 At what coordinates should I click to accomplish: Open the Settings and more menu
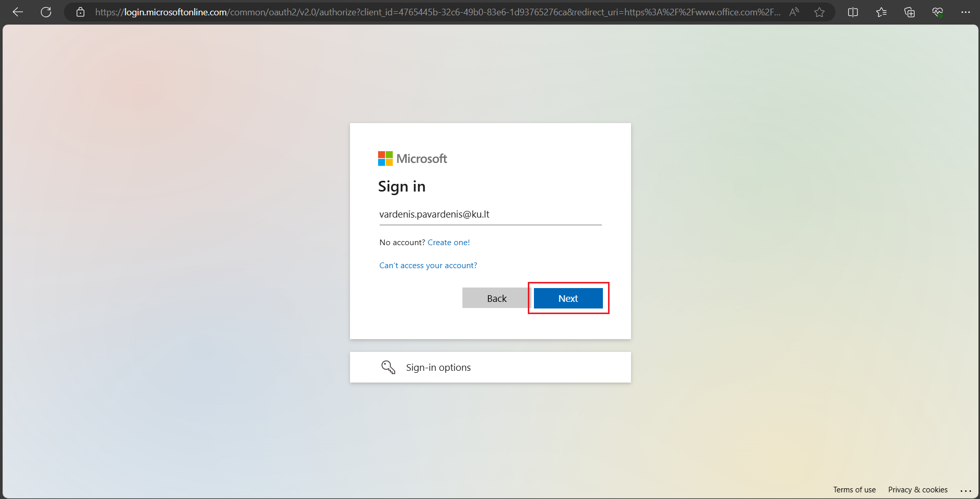966,12
